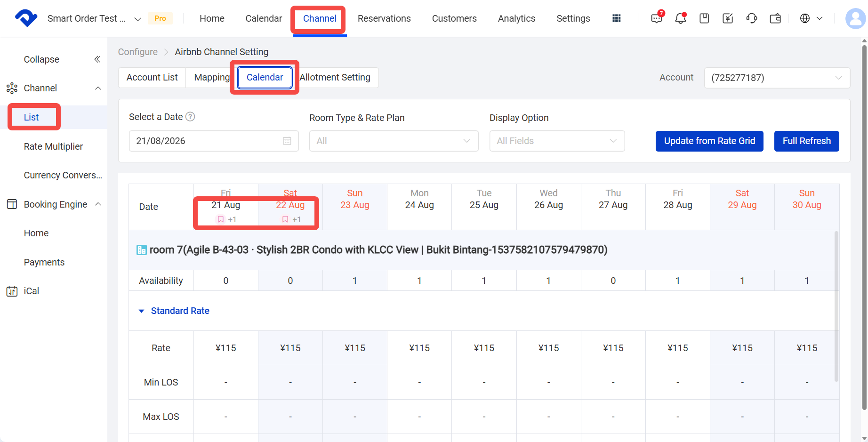Click the room 7 Agile B-43-03 title
The image size is (868, 442).
pyautogui.click(x=378, y=250)
